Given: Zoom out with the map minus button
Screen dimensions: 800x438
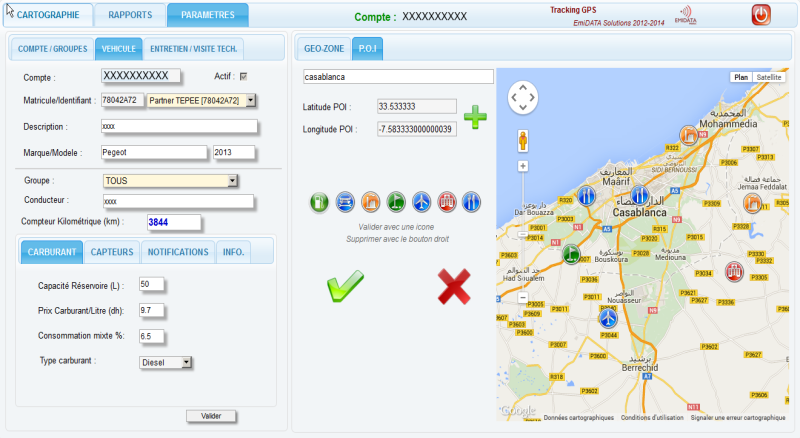Looking at the screenshot, I should click(x=523, y=297).
